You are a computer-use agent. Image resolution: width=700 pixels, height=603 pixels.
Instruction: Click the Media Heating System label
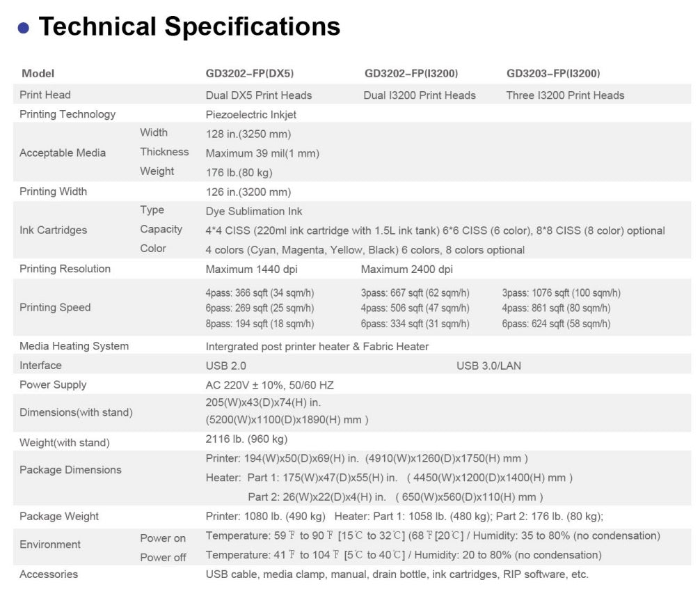tap(74, 346)
